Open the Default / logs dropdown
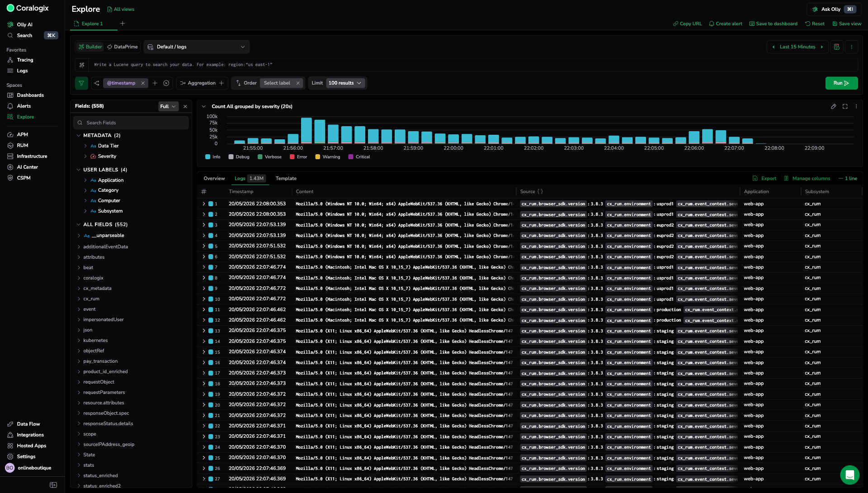Screen dimensions: 868x493 pos(196,47)
